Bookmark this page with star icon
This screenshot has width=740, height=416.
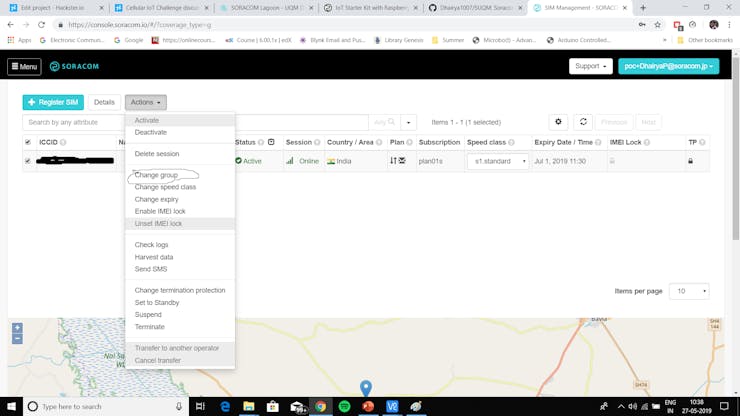coord(657,25)
